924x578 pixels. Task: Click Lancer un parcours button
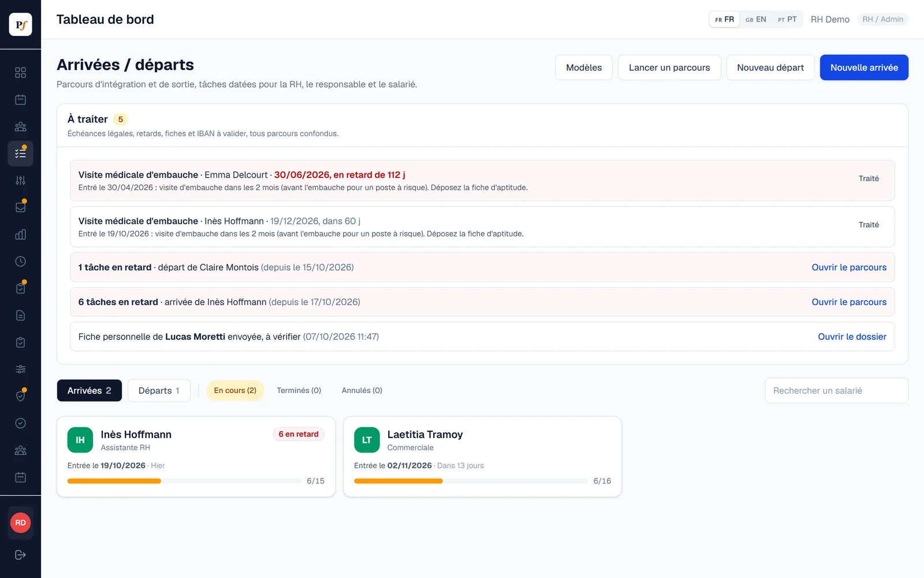pos(669,68)
